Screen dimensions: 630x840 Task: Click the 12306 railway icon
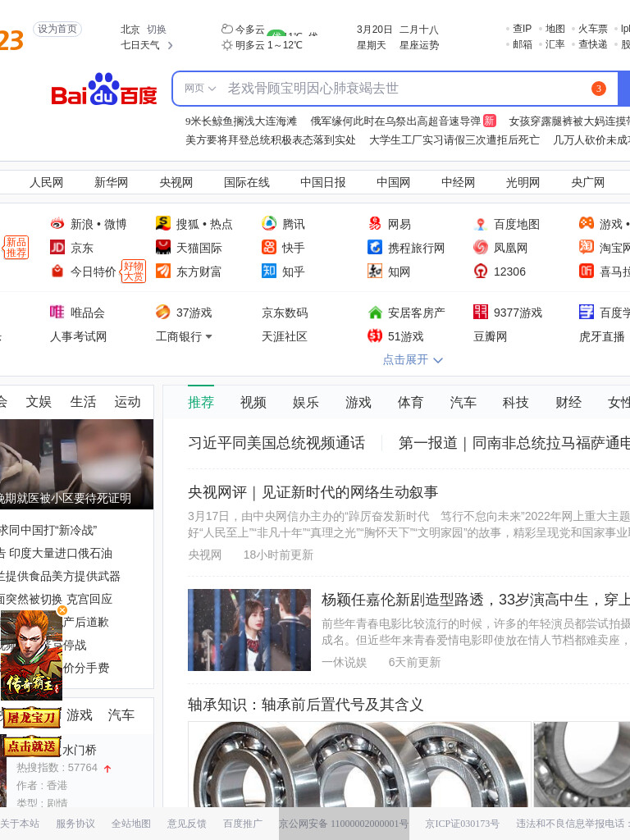tap(481, 271)
